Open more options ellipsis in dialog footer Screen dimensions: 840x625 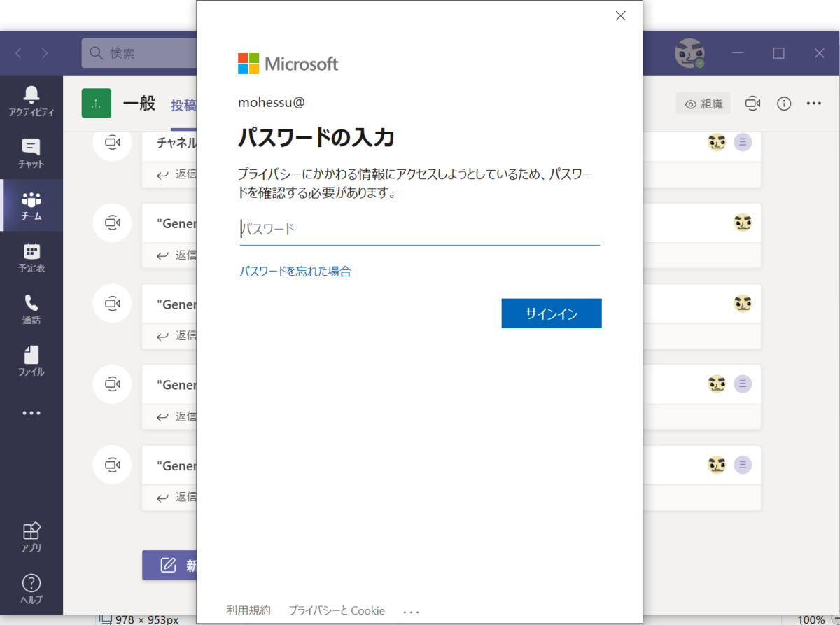point(412,611)
